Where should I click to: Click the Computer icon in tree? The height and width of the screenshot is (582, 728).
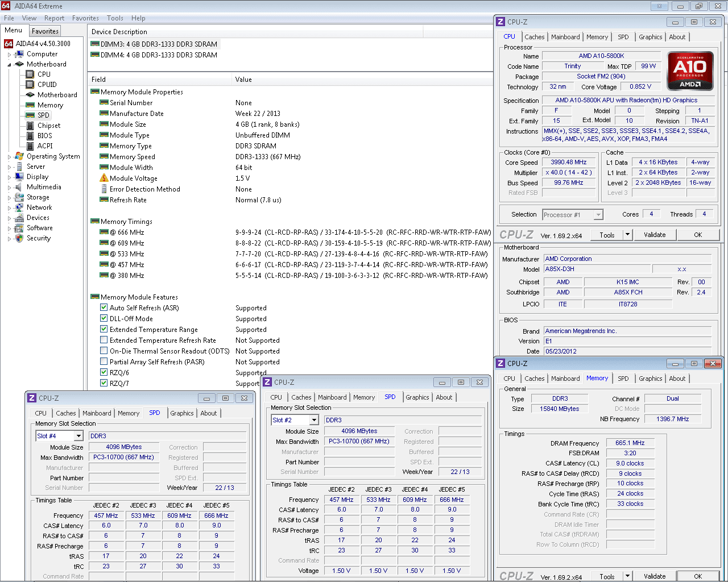[x=19, y=54]
